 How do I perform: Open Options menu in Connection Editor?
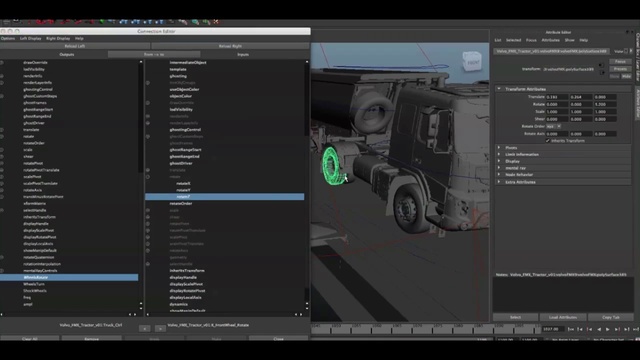coord(8,38)
